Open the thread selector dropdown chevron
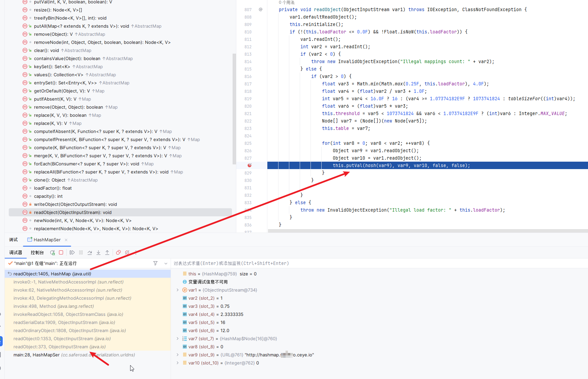Screen dimensions: 588x379 pos(166,263)
